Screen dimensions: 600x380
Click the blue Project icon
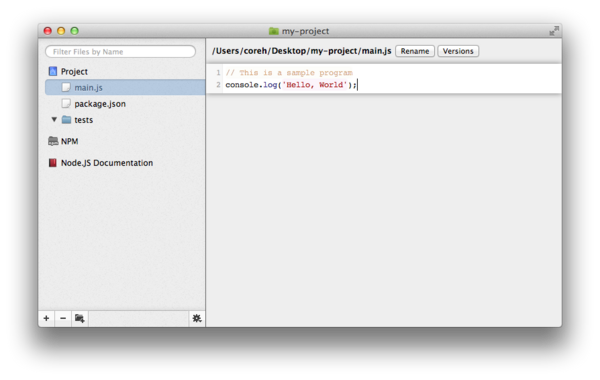[53, 71]
